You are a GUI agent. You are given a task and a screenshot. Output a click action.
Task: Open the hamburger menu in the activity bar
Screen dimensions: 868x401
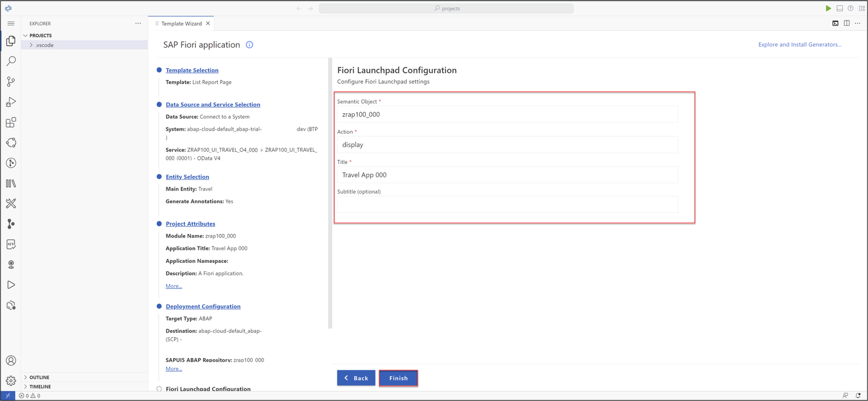pos(11,24)
